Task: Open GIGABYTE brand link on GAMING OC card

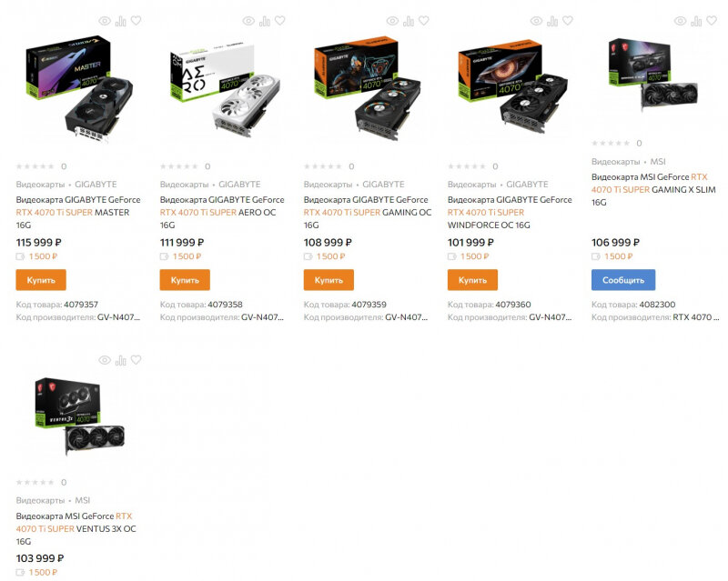Action: tap(383, 185)
